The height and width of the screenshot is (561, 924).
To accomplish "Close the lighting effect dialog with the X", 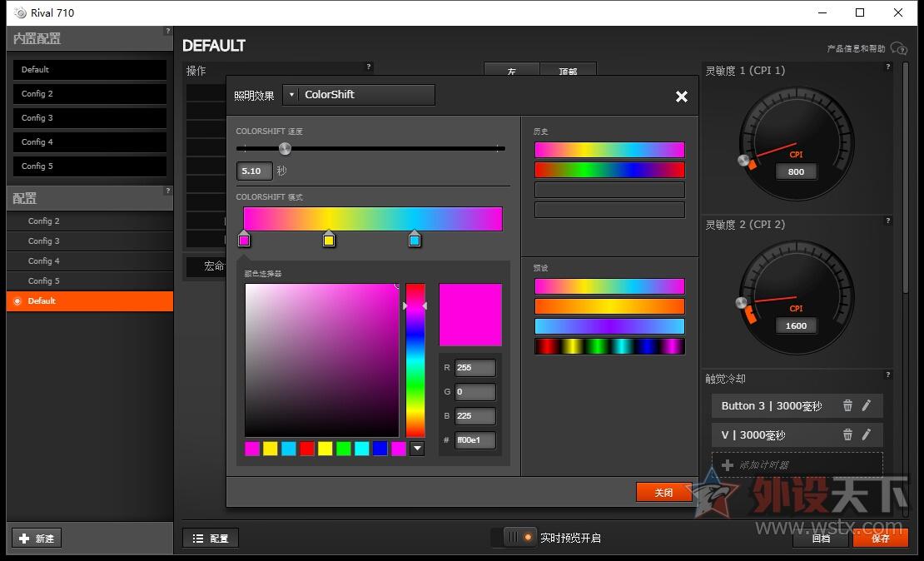I will (x=681, y=97).
